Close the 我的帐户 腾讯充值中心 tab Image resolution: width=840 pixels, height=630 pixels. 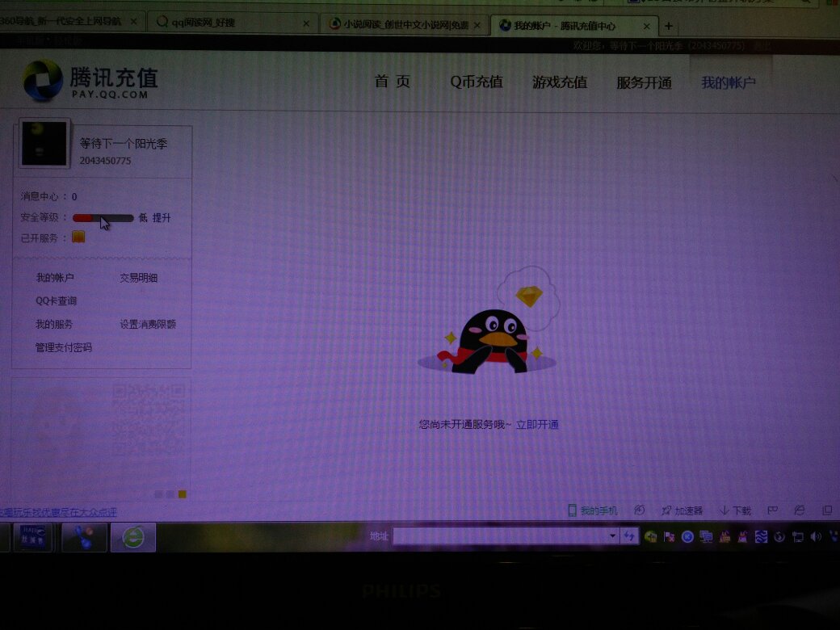647,26
